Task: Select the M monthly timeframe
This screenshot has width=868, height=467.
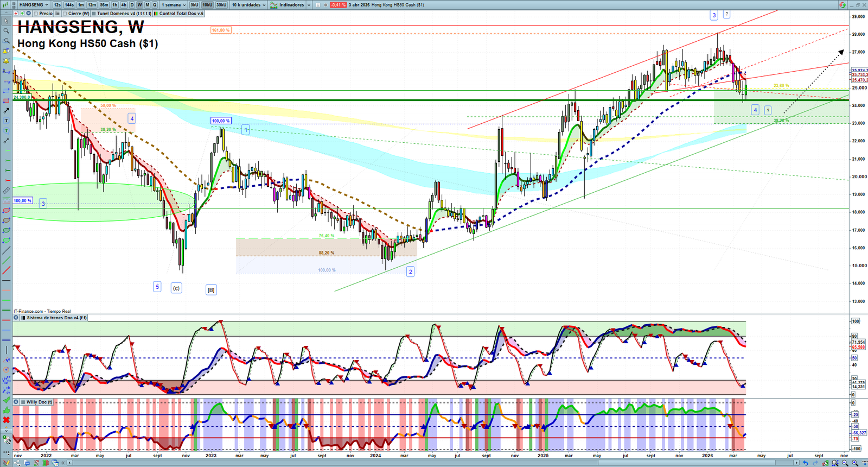Action: (x=147, y=5)
